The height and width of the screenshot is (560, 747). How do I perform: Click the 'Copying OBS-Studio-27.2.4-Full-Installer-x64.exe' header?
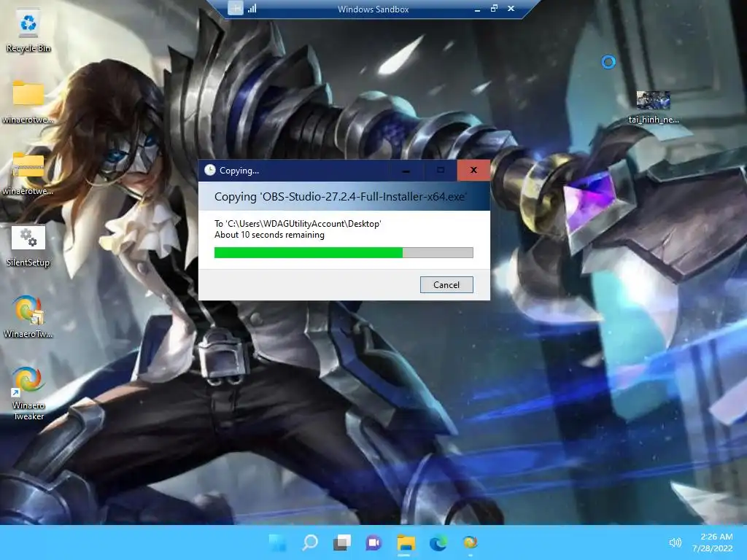(341, 197)
